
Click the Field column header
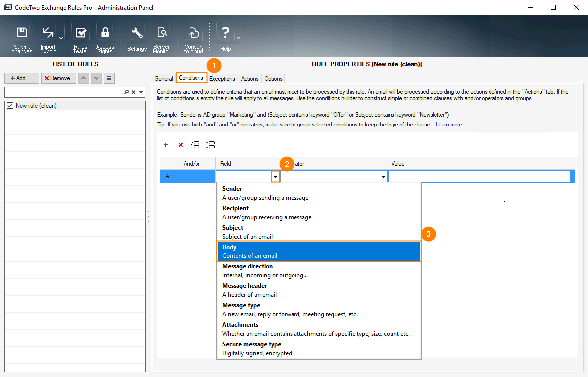[248, 164]
